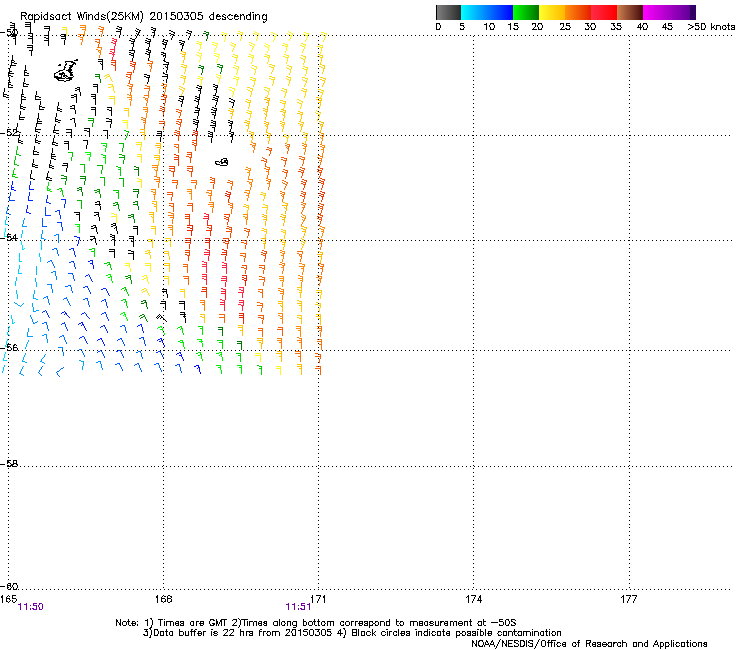Click the 'Times are GMT' note line
Image resolution: width=740 pixels, height=650 pixels.
316,623
